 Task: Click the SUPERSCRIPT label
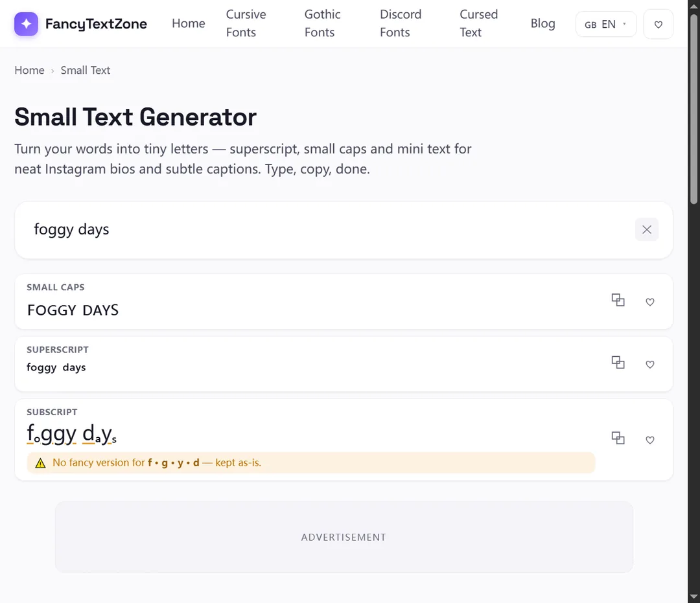coord(58,350)
